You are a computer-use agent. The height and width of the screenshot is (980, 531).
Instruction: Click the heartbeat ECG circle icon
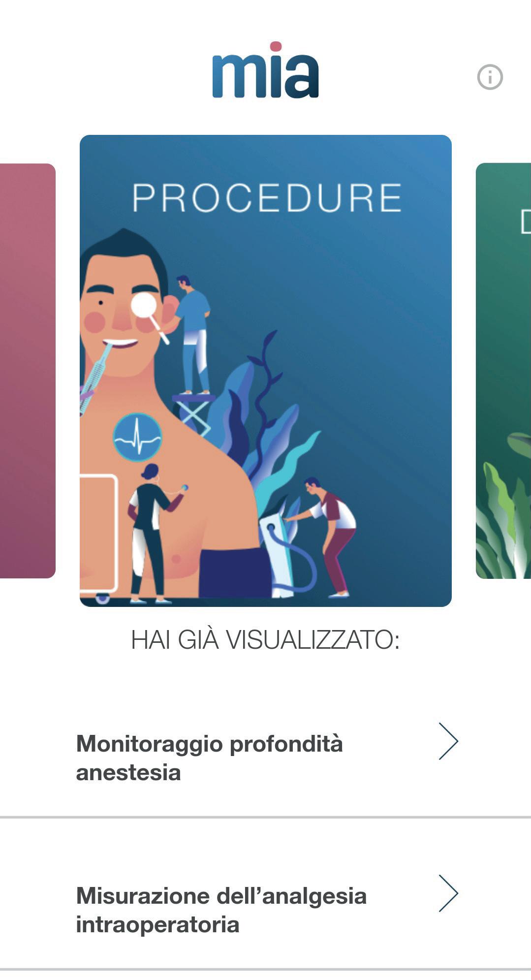pyautogui.click(x=137, y=438)
